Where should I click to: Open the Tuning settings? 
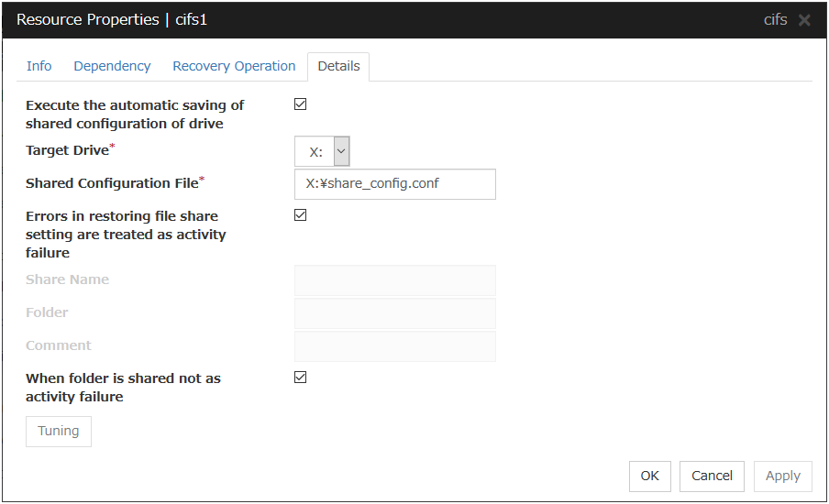pos(59,431)
